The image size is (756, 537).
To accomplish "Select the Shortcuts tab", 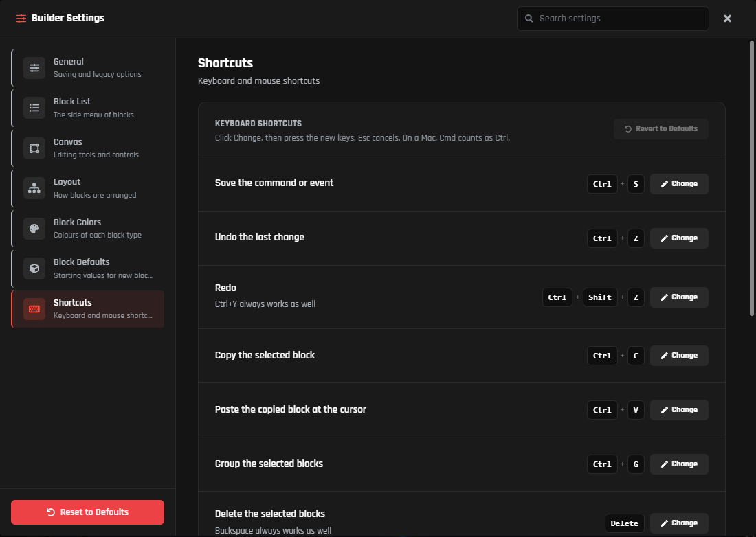I will [88, 309].
